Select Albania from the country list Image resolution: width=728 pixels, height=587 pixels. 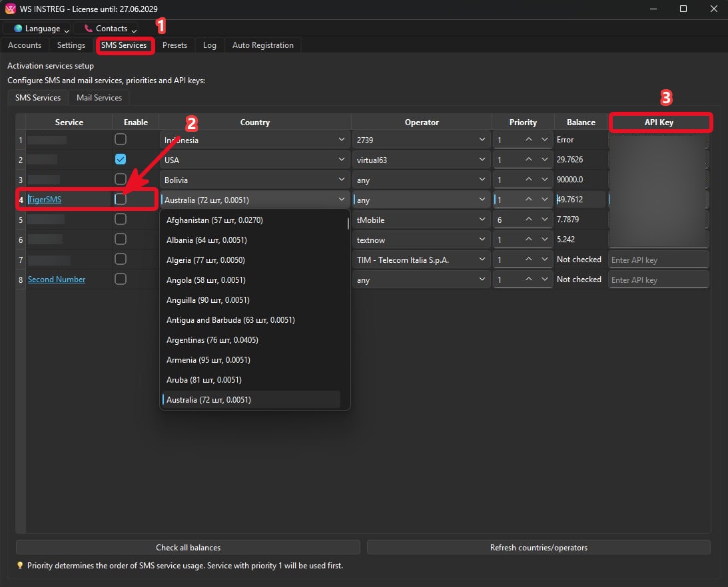tap(251, 240)
